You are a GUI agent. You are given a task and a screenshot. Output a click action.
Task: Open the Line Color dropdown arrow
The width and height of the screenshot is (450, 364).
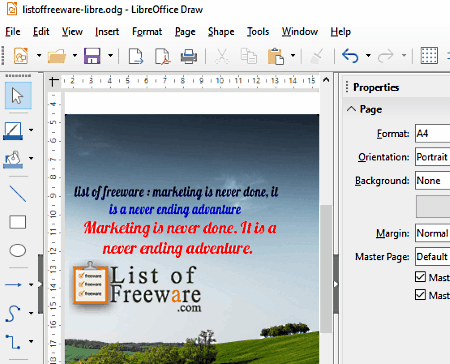tap(31, 130)
